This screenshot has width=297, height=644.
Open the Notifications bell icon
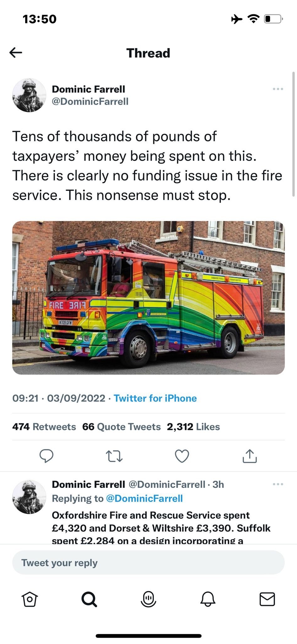(x=208, y=599)
